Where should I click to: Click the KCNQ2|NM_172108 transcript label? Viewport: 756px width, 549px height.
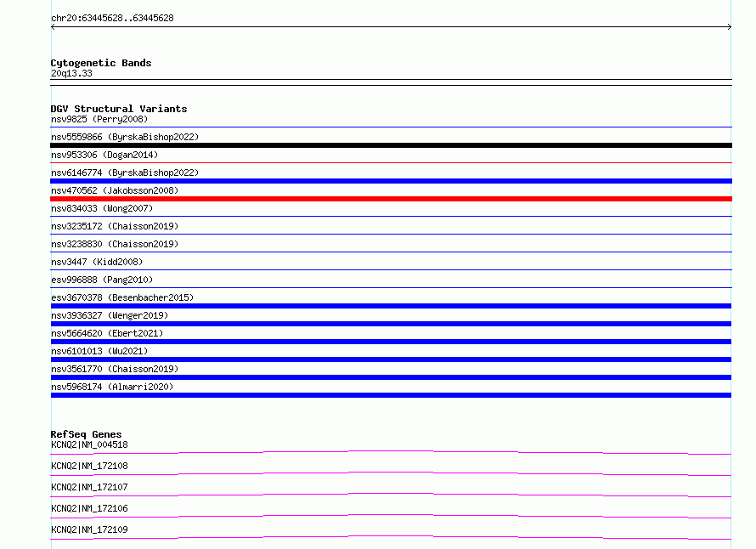(89, 466)
